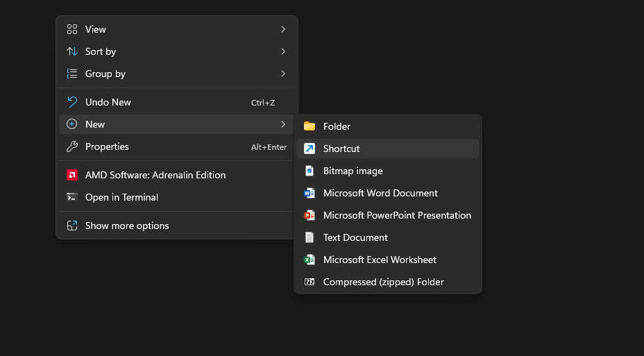Screen dimensions: 644x356
Task: Click the 7z compressed folder icon
Action: (x=310, y=282)
